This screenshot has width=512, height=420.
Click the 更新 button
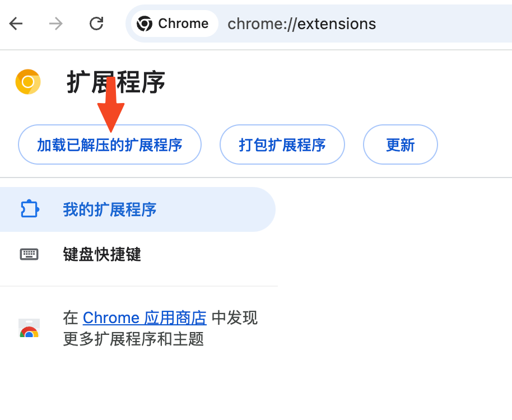[x=401, y=144]
